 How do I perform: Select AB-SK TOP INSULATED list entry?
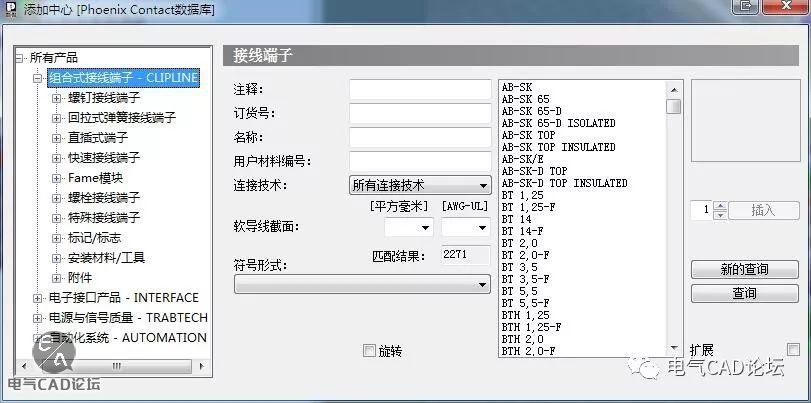[559, 147]
